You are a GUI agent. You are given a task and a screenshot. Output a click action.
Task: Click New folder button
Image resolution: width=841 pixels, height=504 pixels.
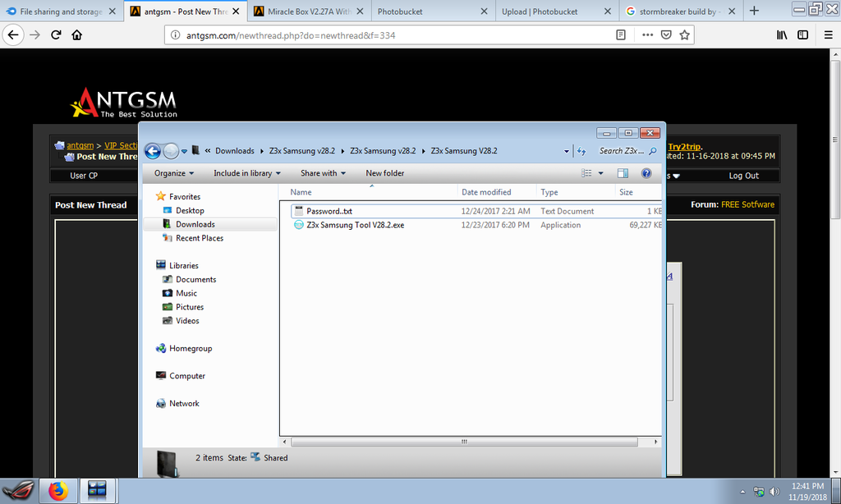(x=384, y=173)
